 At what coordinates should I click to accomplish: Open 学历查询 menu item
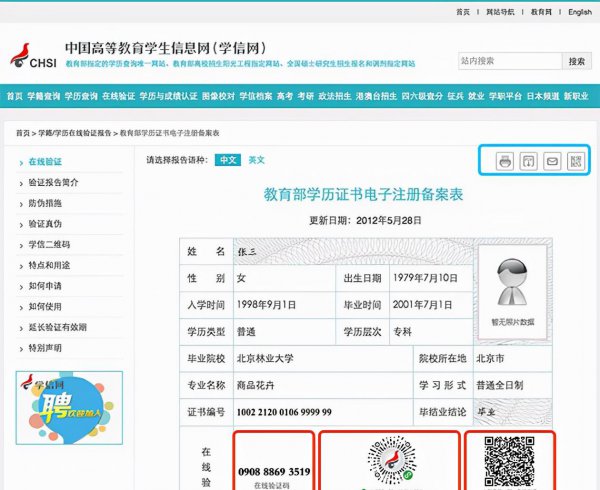[x=81, y=96]
